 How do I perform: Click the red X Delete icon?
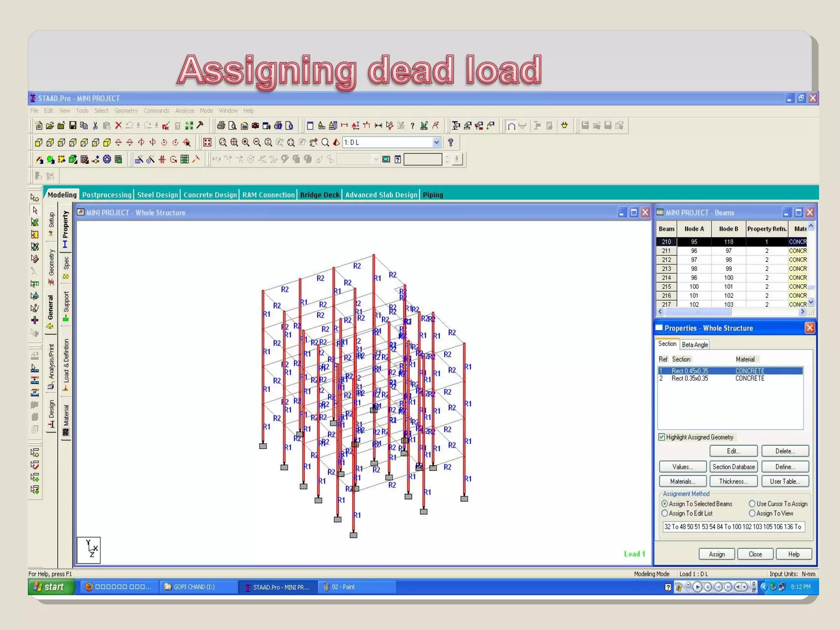coord(119,126)
